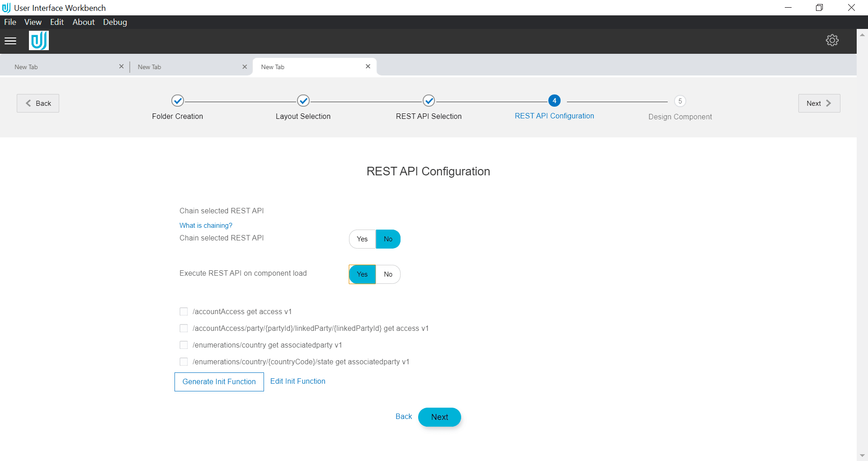The width and height of the screenshot is (868, 461).
Task: Click the Generate Init Function button
Action: click(219, 382)
